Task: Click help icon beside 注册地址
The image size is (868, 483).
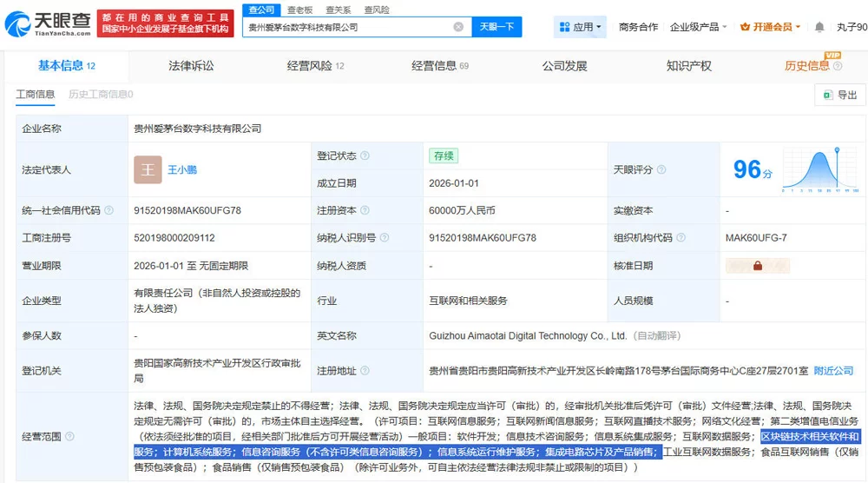Action: [365, 371]
